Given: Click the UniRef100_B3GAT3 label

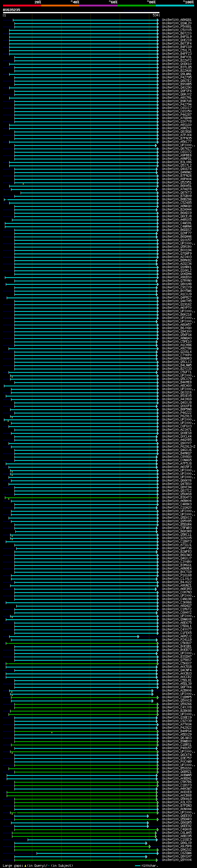Looking at the screenshot, I should (176, 497).
